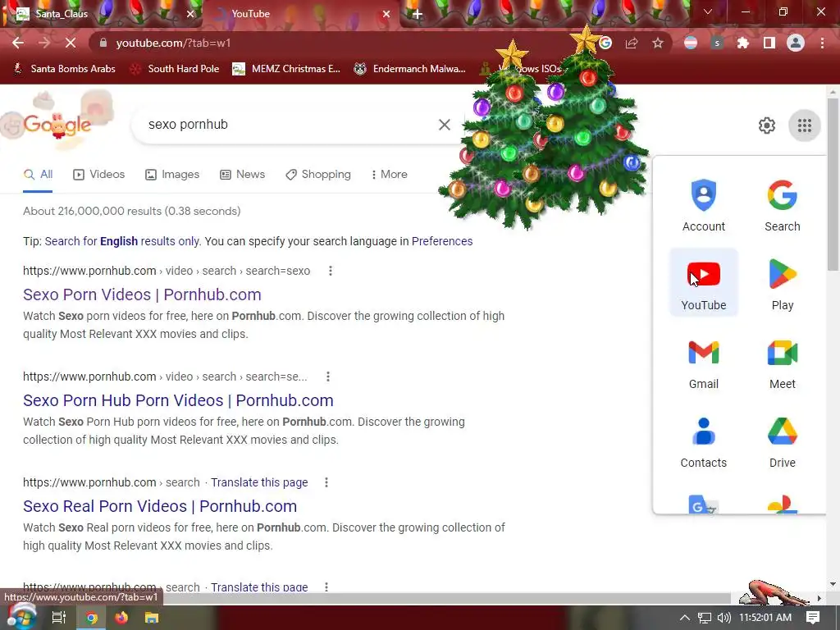Close the YouTube tab

click(x=386, y=14)
